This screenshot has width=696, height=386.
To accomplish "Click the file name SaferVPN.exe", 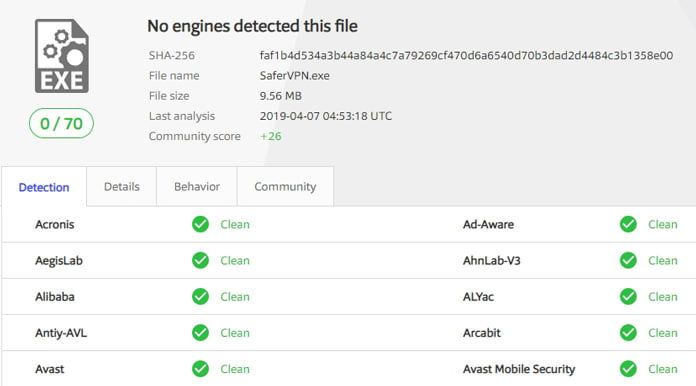I will tap(294, 76).
